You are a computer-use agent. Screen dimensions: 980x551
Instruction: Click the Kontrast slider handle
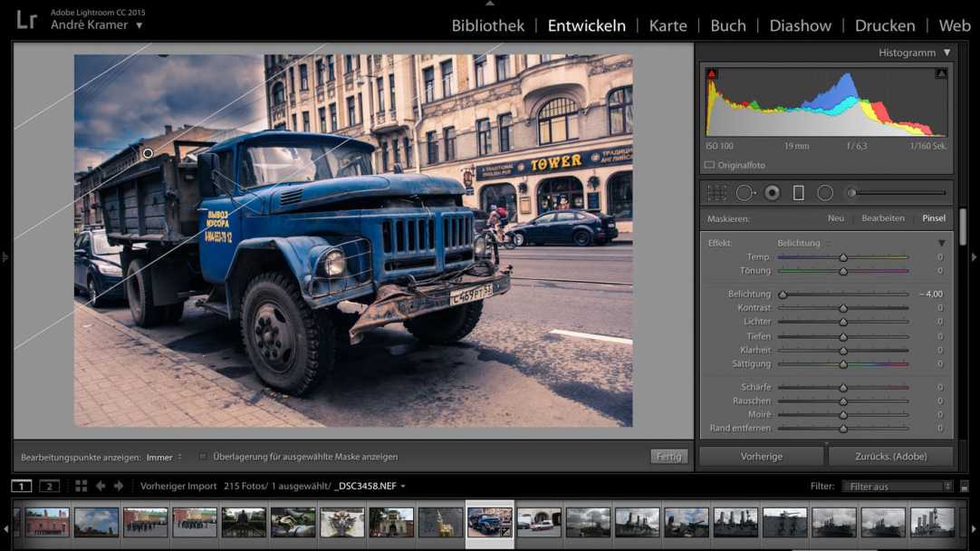843,308
